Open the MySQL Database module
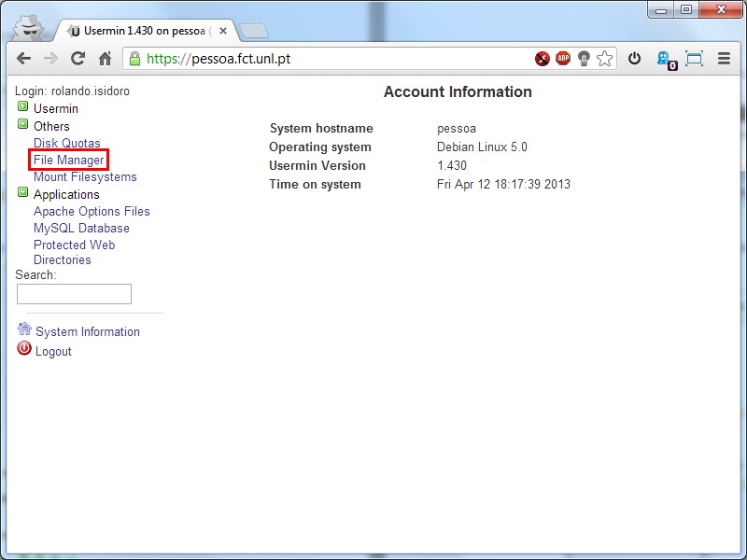Screen dimensions: 747x560 (x=81, y=228)
